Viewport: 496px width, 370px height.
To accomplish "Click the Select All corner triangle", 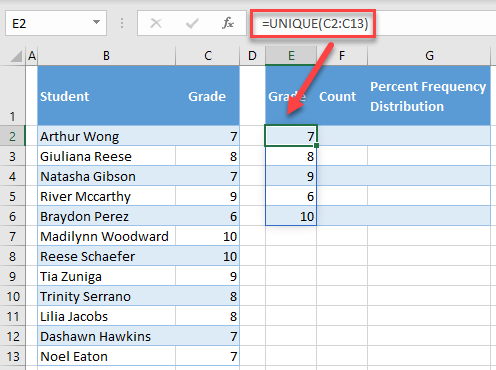I will (16, 56).
